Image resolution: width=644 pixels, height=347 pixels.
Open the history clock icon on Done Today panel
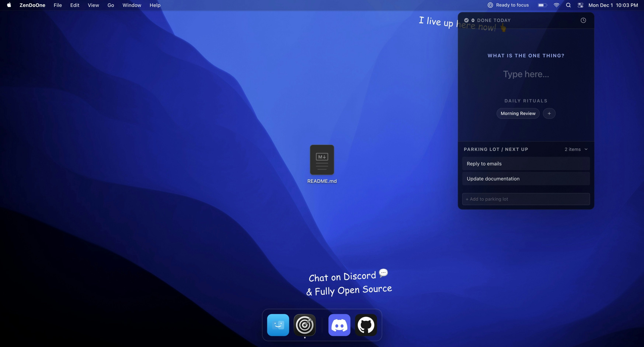[x=584, y=20]
